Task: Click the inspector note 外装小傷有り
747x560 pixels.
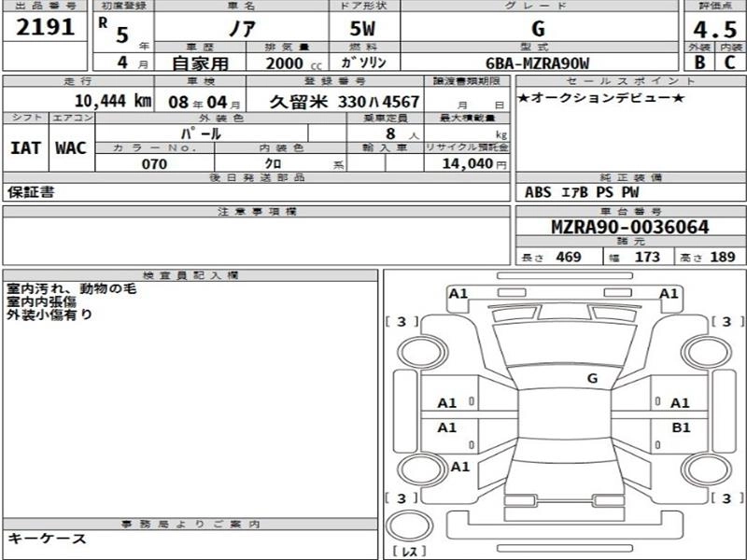Action: 49,315
